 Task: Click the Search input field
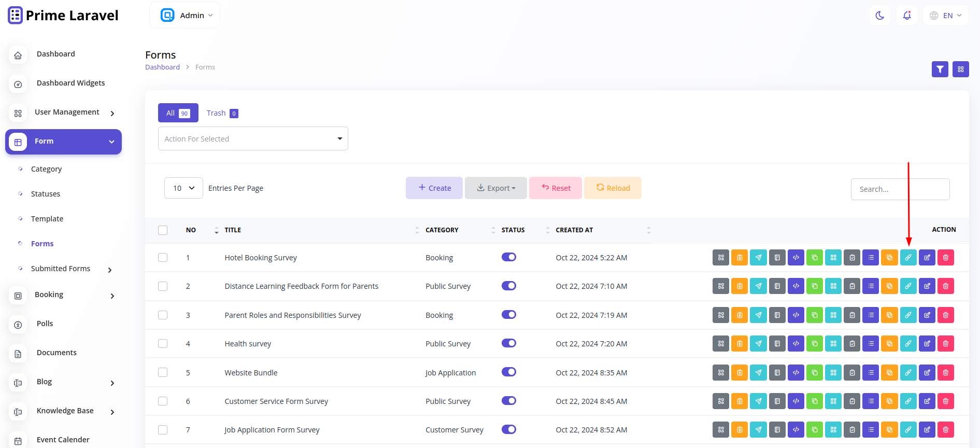coord(900,189)
